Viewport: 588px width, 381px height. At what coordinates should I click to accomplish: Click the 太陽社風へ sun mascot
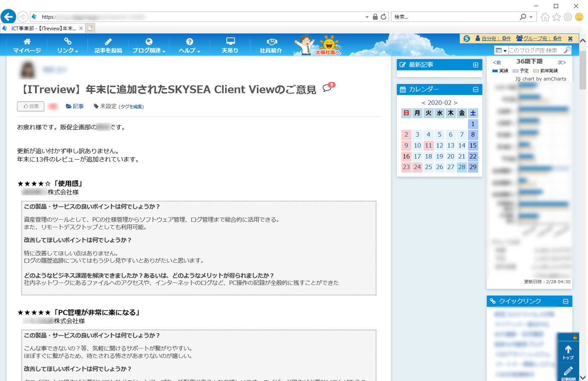(329, 45)
